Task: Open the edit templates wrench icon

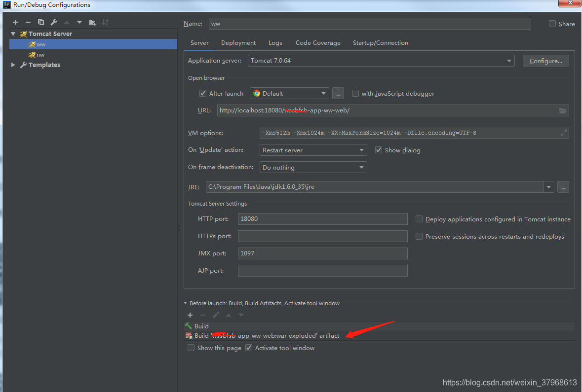Action: 54,22
